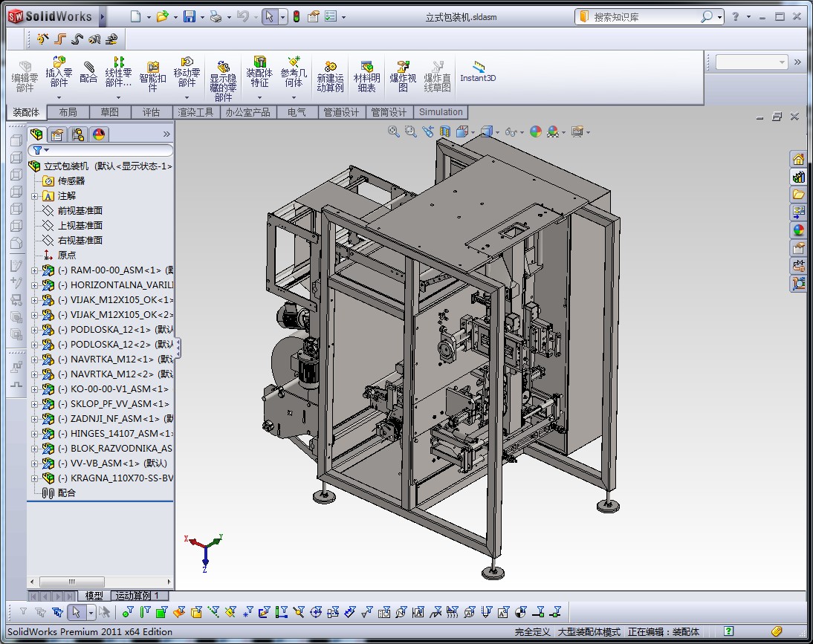Click the Zoom to Fit magnifier icon

coord(393,131)
